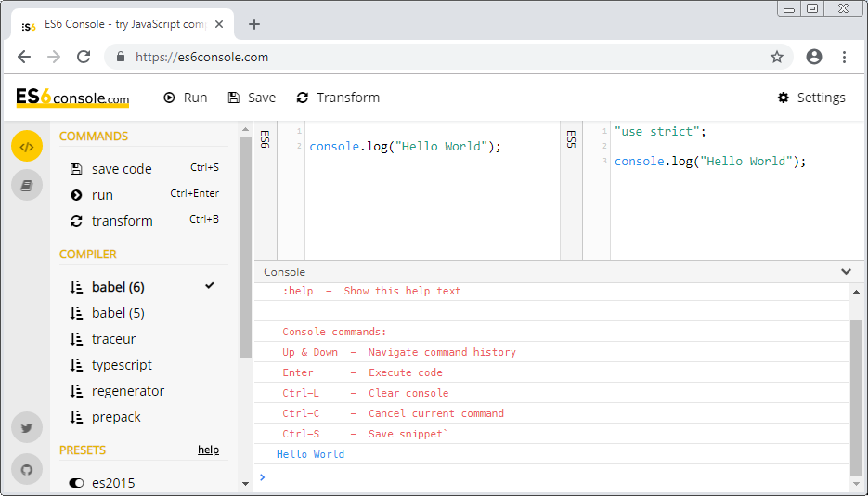Open the GitHub link icon
The height and width of the screenshot is (496, 868).
27,469
